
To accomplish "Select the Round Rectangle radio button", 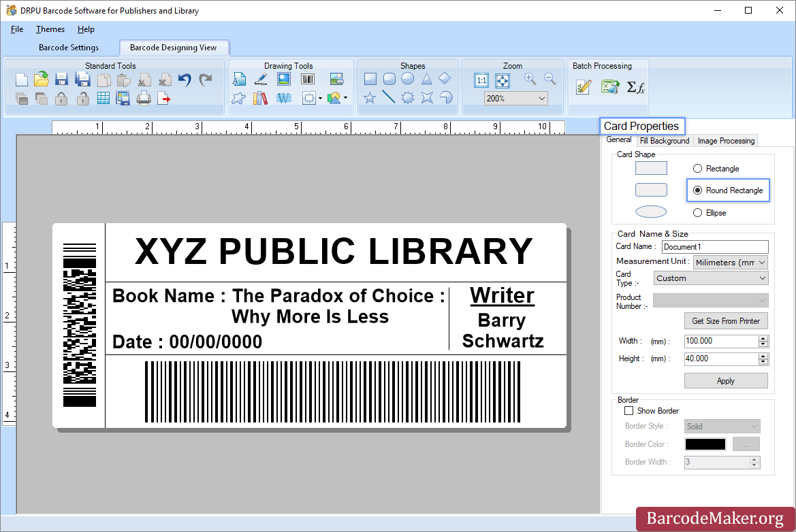I will [x=697, y=190].
